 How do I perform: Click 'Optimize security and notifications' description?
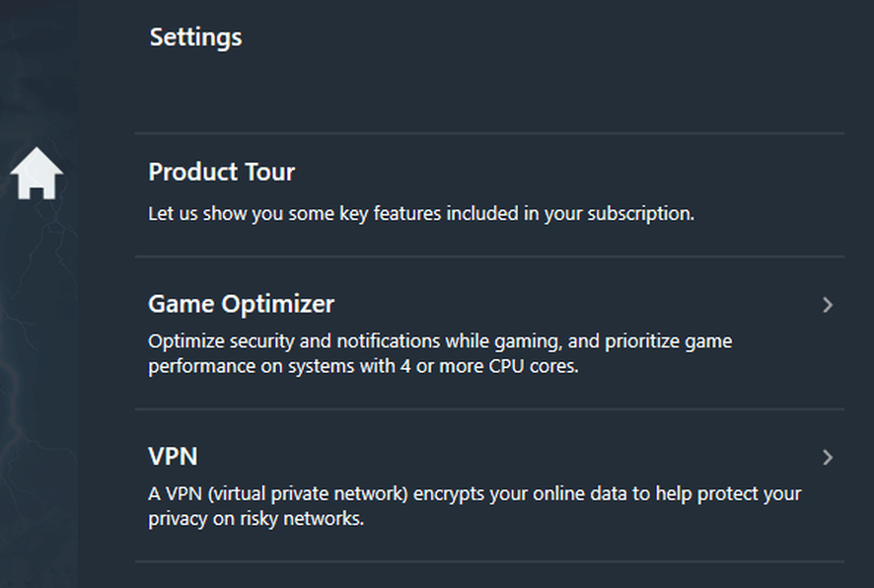coord(293,341)
